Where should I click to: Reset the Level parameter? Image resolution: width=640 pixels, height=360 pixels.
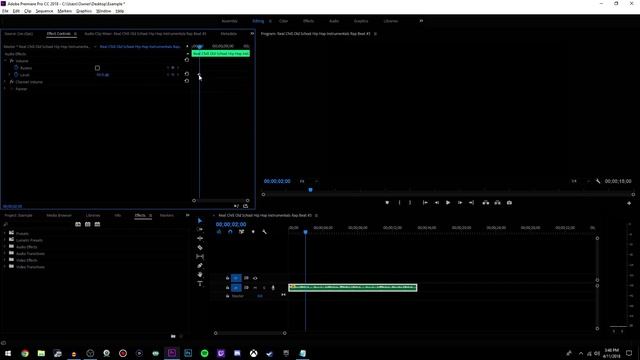(x=187, y=74)
